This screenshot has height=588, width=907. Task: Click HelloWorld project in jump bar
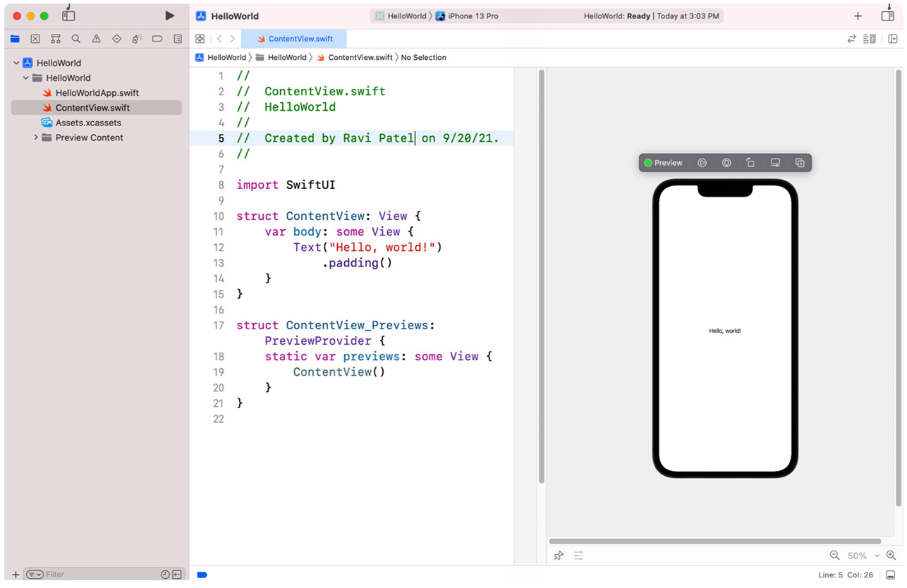pos(221,57)
